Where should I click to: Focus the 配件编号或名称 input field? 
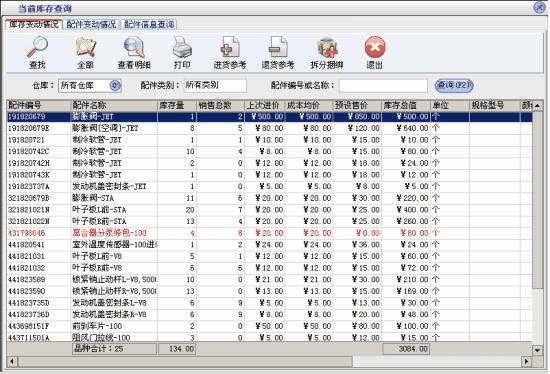(x=383, y=86)
